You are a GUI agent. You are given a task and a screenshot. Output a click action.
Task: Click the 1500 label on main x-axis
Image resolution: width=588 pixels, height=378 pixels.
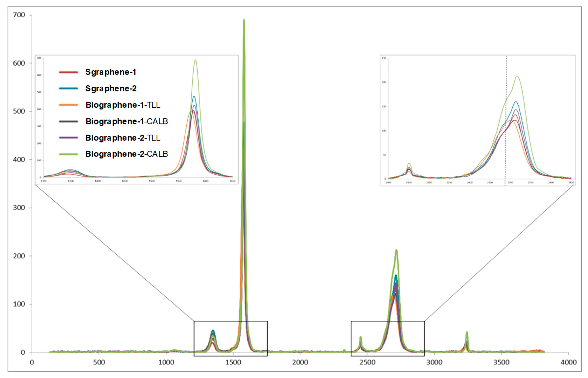pos(233,362)
